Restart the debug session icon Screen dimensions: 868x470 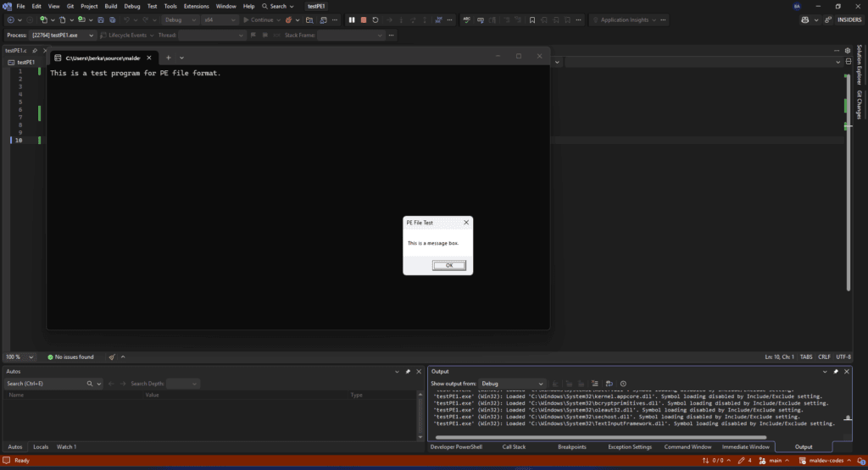[376, 19]
